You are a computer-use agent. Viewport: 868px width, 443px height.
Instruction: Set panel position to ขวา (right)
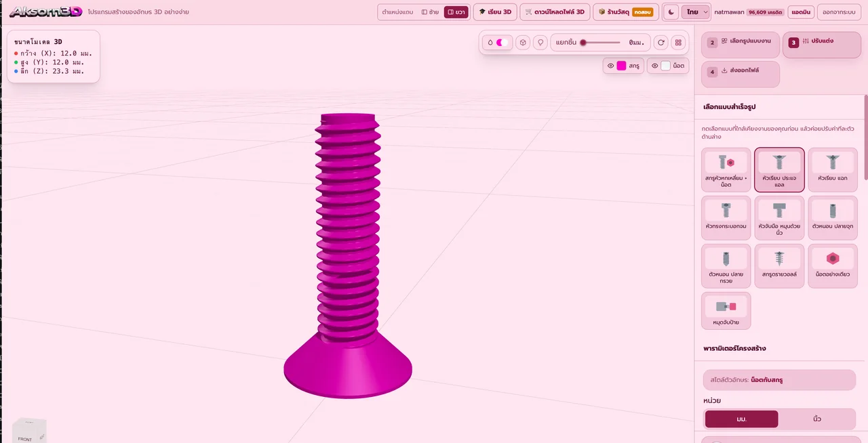click(456, 12)
